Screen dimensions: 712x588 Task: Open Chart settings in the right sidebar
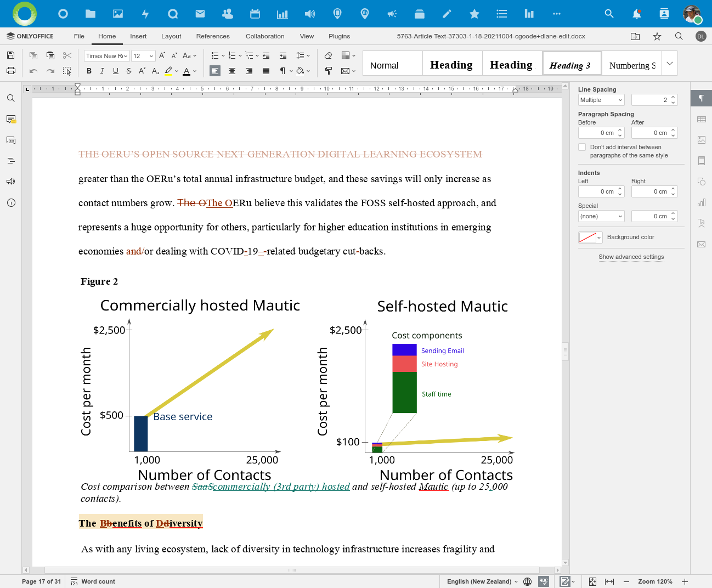(702, 202)
